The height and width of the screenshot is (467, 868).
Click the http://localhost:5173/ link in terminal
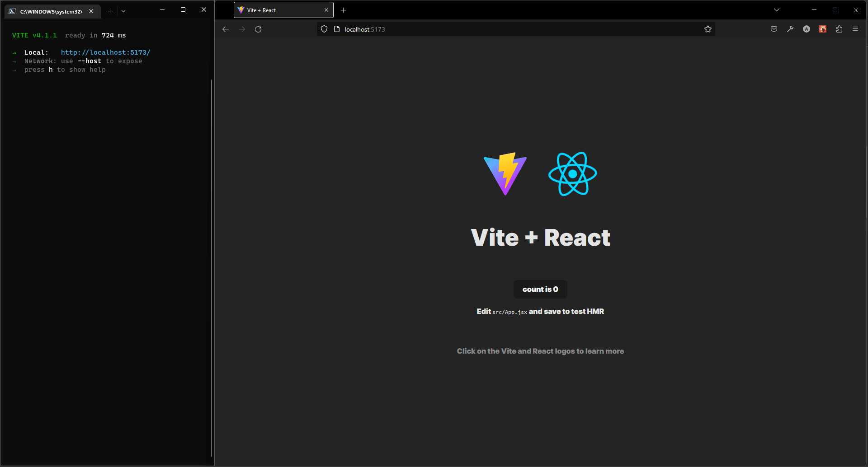106,52
